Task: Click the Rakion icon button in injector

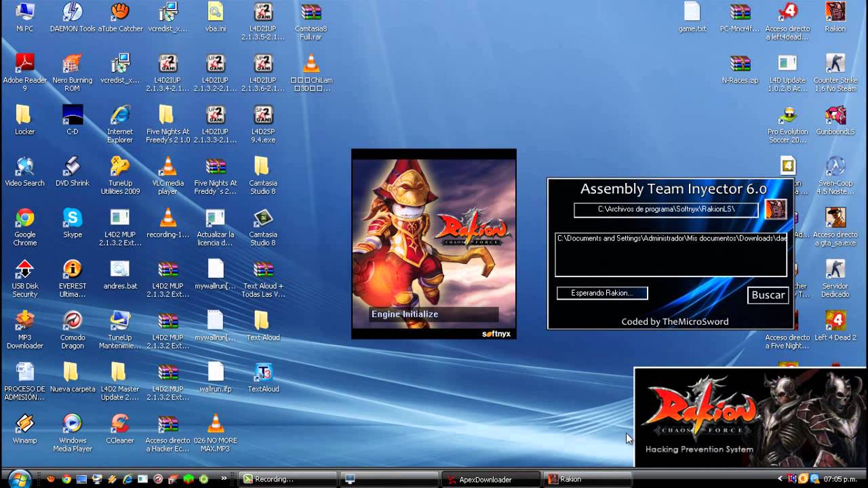Action: (776, 209)
